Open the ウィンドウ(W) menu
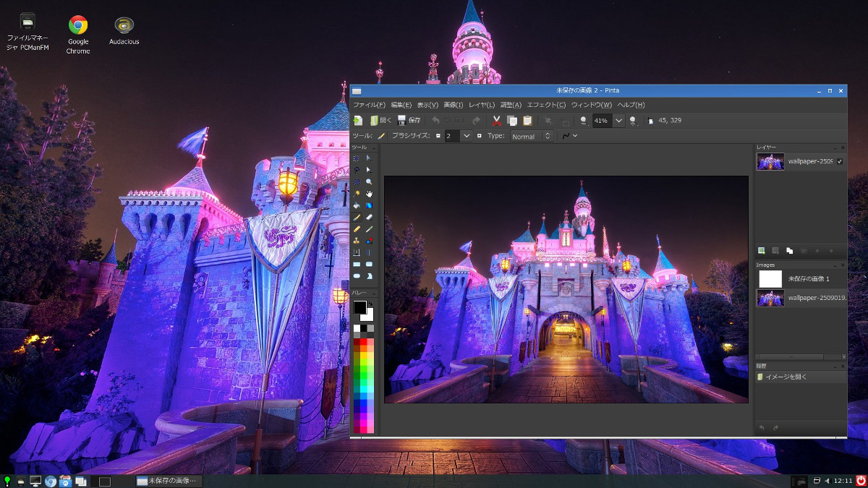The image size is (868, 488). 591,106
